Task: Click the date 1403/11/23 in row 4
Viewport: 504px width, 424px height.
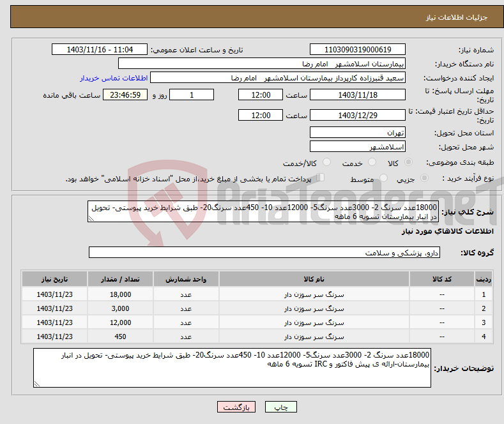Action: [x=55, y=337]
